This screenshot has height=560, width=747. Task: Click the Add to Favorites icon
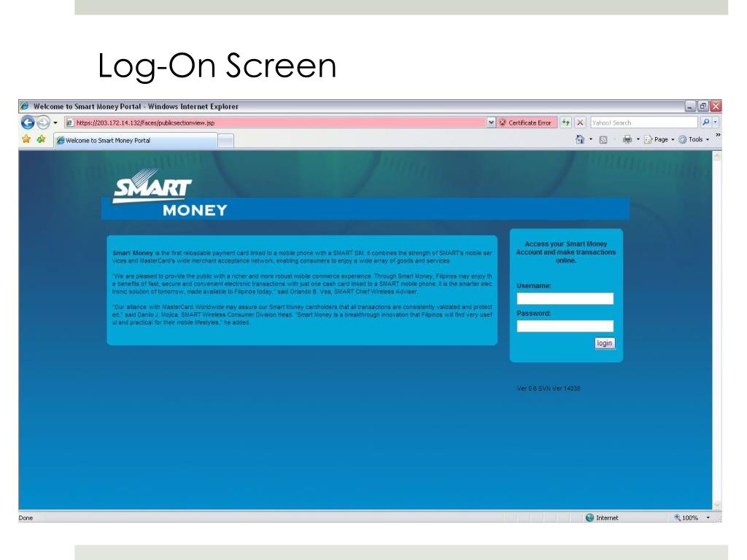[41, 139]
